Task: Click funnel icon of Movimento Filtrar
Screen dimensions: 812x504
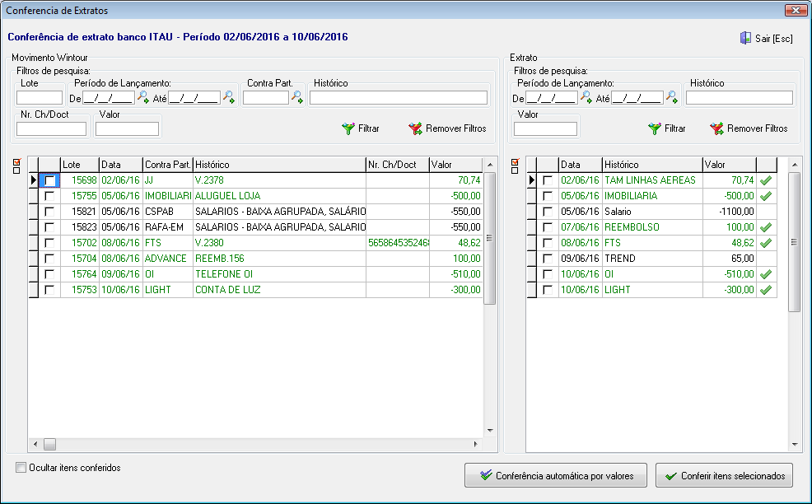Action: 348,128
